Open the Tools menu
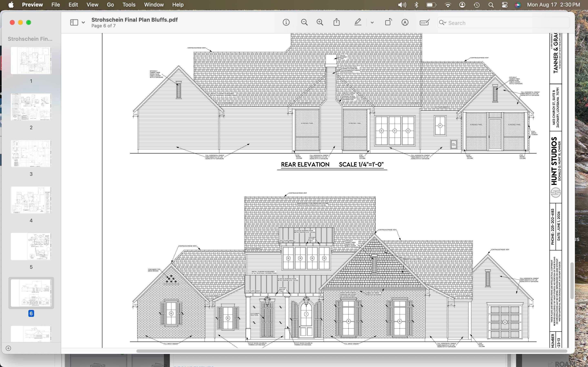The height and width of the screenshot is (367, 588). (129, 5)
